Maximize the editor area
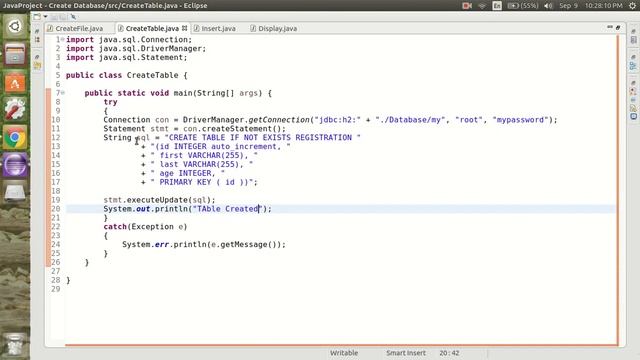640x360 pixels. coord(618,27)
